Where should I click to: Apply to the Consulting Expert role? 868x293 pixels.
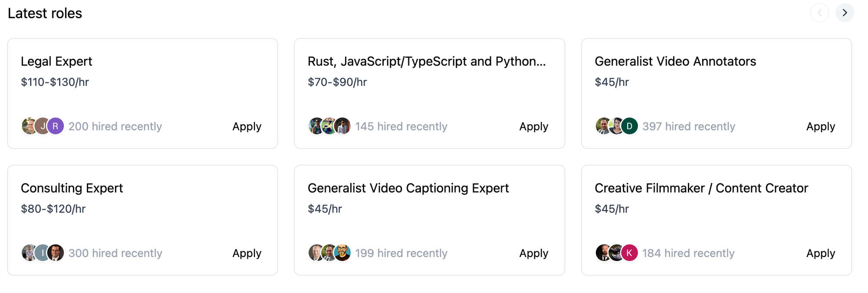pos(247,253)
